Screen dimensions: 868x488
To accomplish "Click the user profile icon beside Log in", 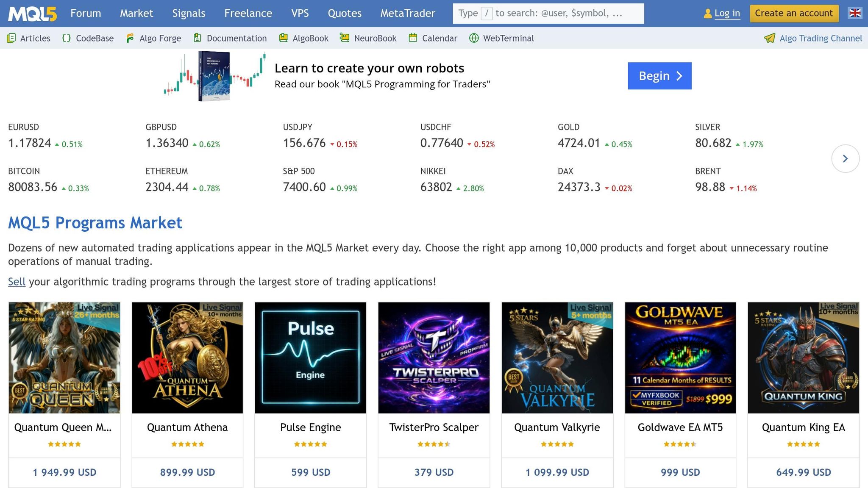I will 707,14.
